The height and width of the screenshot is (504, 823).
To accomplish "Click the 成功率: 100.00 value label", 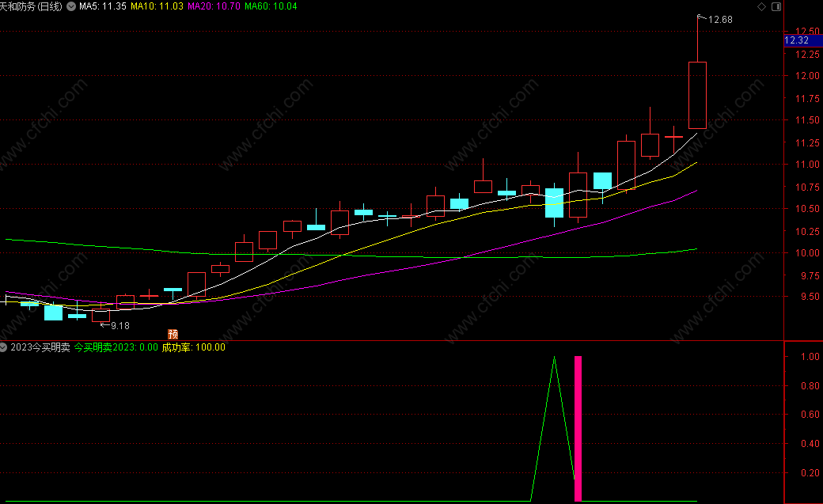I will pos(194,347).
